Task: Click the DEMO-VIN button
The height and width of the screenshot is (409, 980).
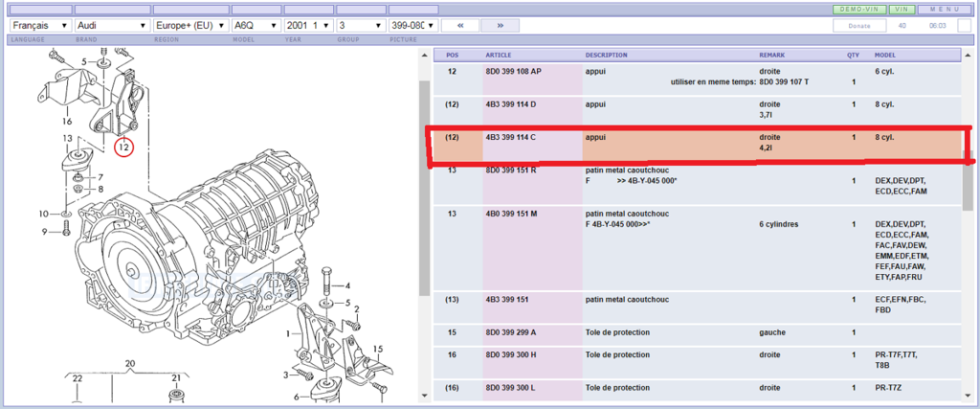Action: [857, 10]
